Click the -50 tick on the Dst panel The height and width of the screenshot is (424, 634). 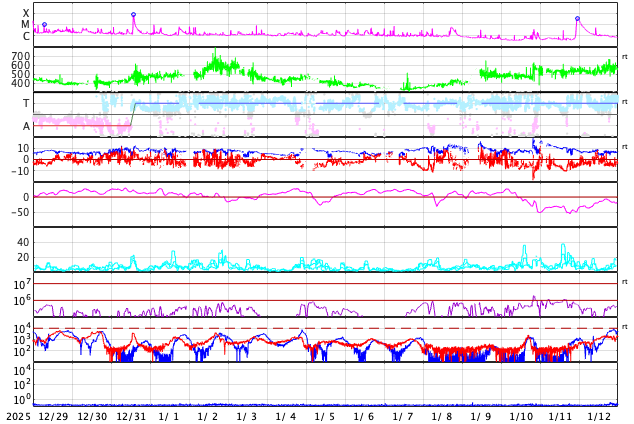pos(20,211)
